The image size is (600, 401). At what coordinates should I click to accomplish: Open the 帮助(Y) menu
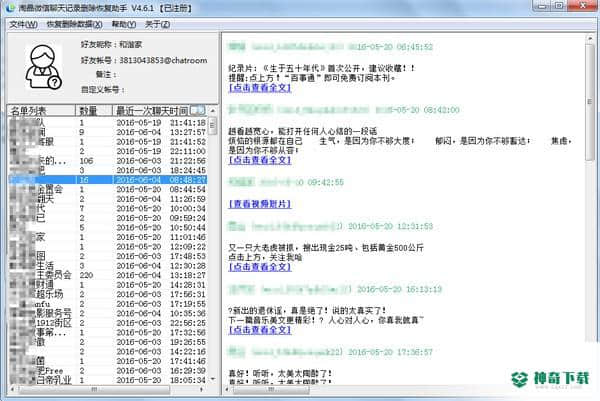[124, 24]
